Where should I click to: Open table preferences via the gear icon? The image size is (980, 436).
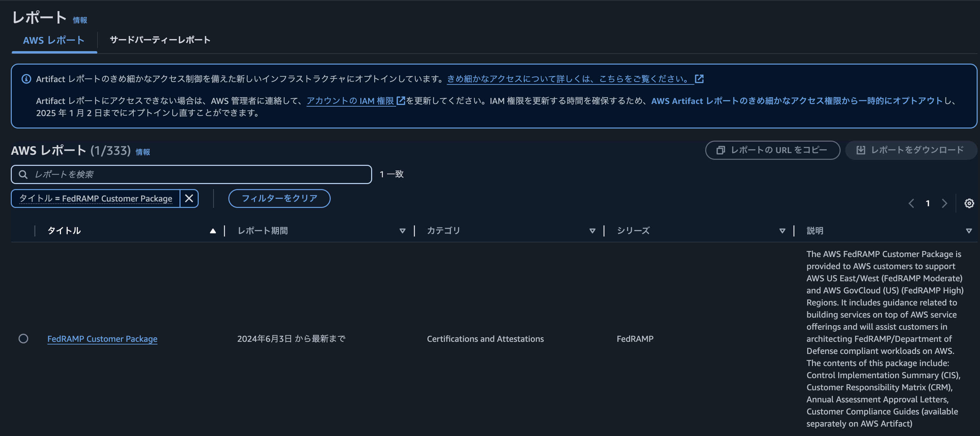pos(969,203)
